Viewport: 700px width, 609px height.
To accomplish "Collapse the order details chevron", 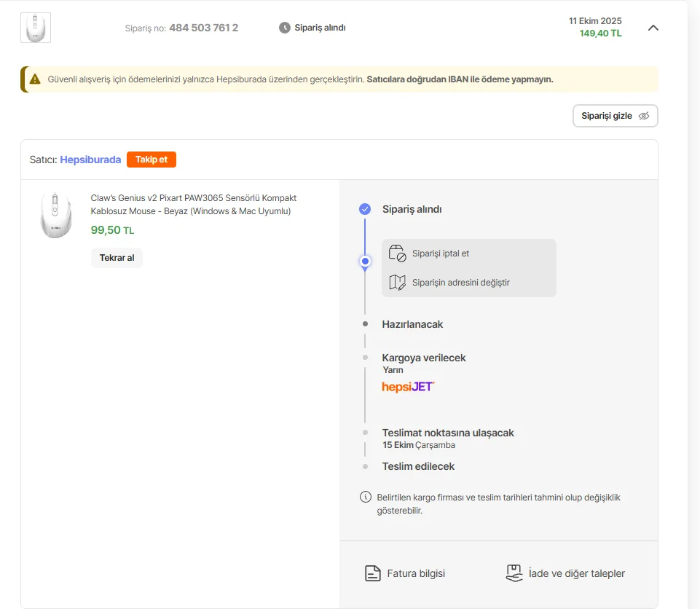I will point(653,28).
